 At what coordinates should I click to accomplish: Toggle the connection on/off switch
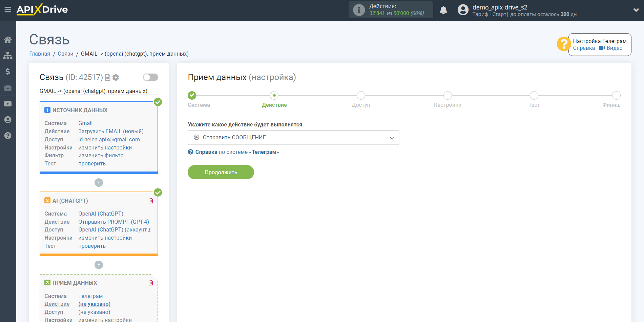[x=150, y=77]
